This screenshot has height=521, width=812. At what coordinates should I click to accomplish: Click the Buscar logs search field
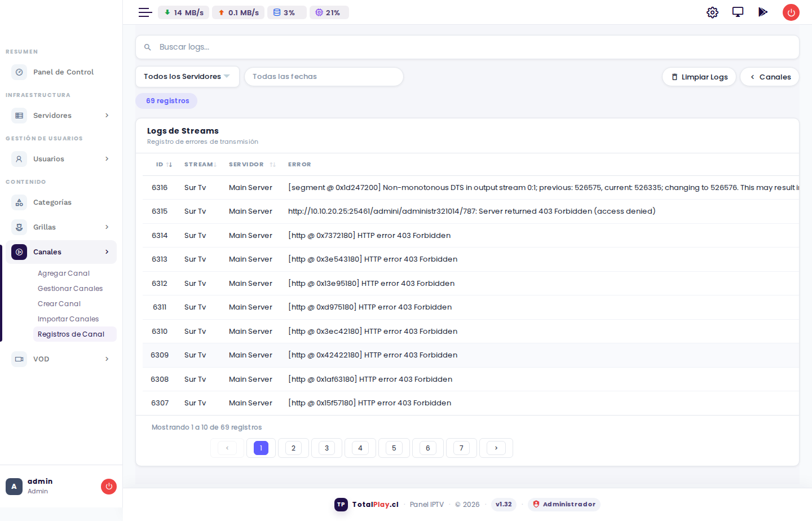[x=467, y=47]
